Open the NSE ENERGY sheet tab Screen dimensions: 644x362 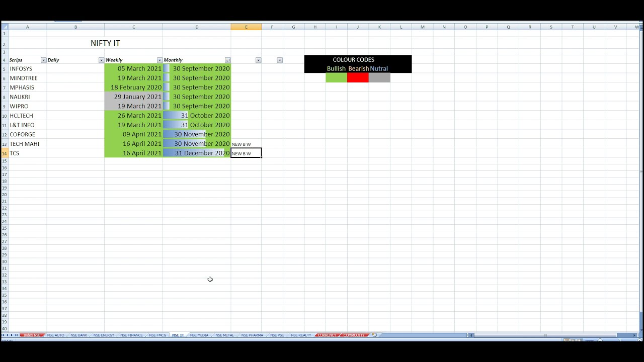104,335
